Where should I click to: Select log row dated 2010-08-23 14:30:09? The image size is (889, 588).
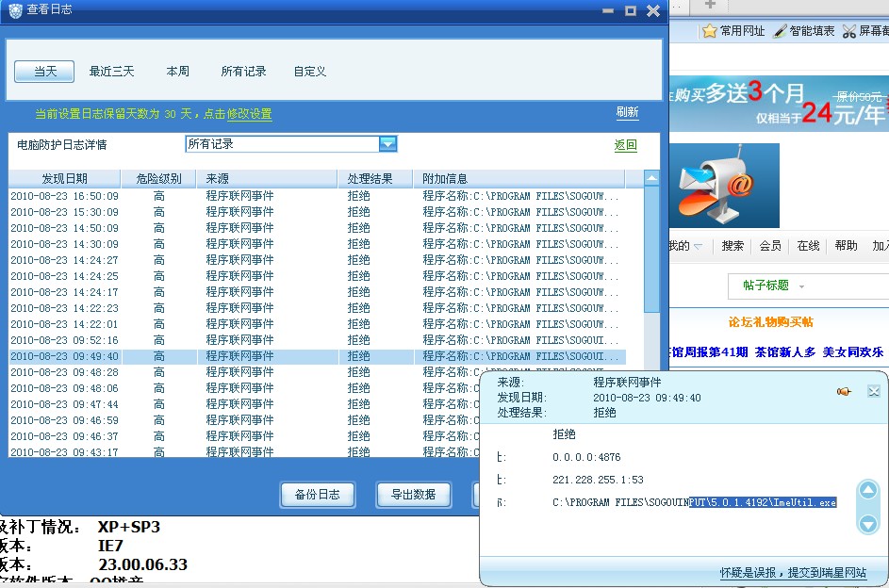click(317, 244)
